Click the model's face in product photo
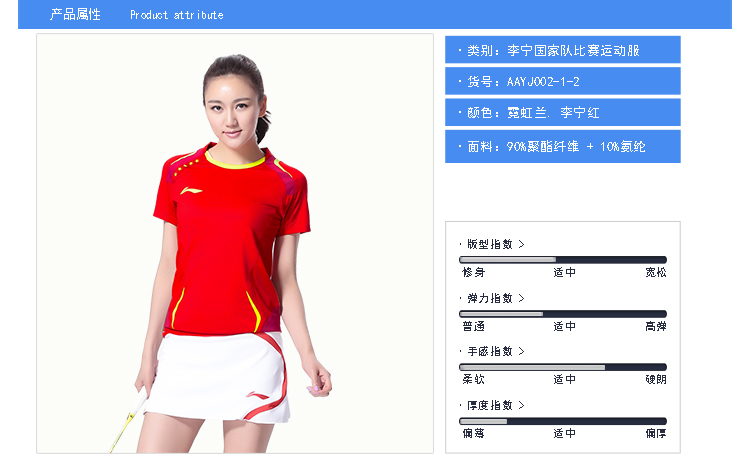The width and height of the screenshot is (750, 465). pyautogui.click(x=232, y=108)
